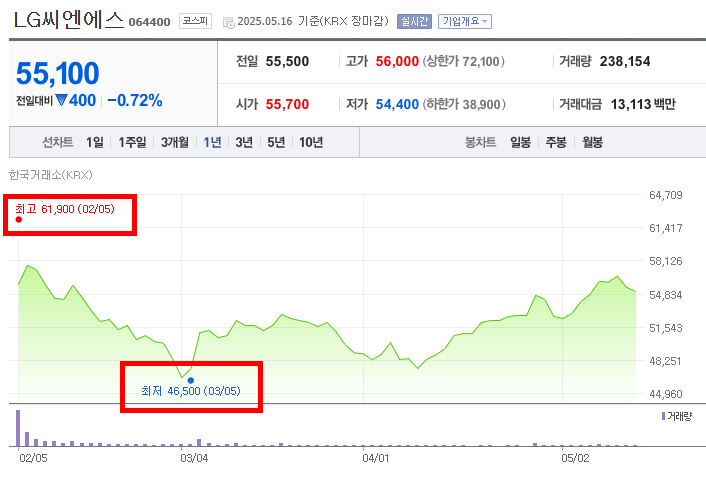Screen dimensions: 706x477
Task: Click the 03/04 date axis label
Action: (194, 459)
